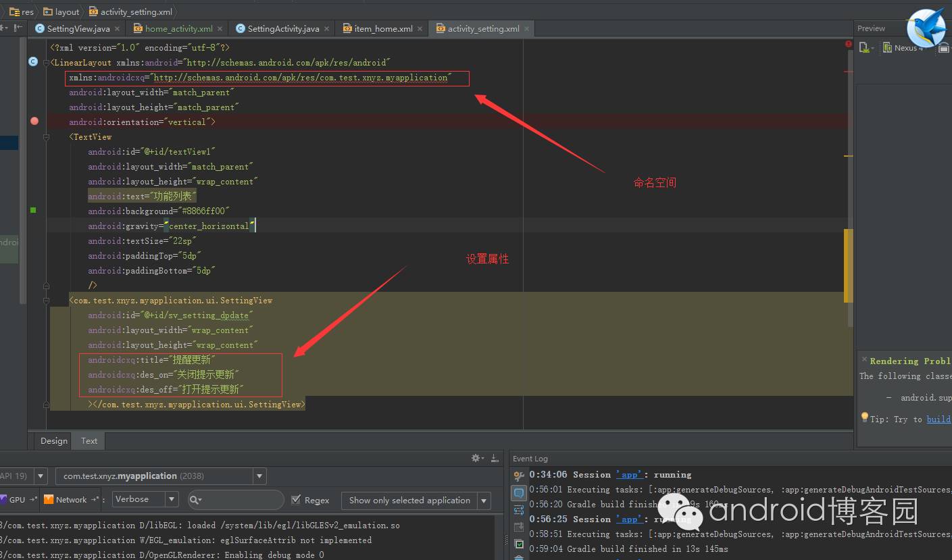The height and width of the screenshot is (560, 952).
Task: Click the lightbulb tip icon in Preview
Action: click(x=864, y=417)
